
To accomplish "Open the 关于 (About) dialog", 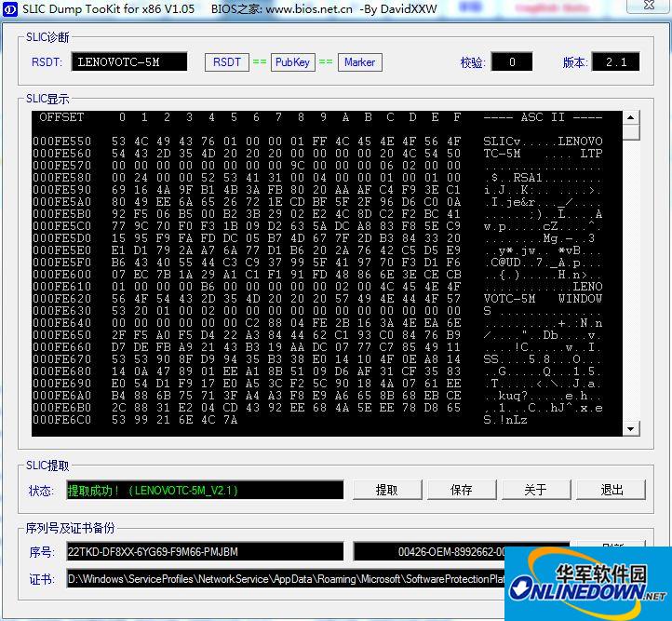I will (536, 490).
